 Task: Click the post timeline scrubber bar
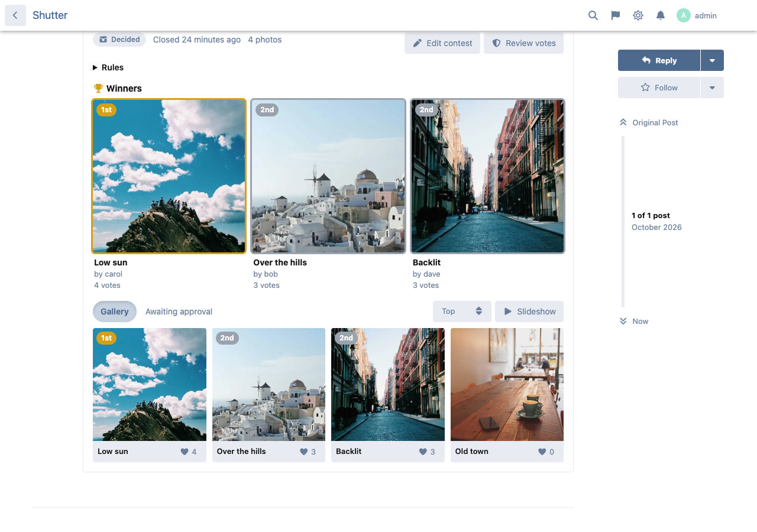pyautogui.click(x=623, y=222)
